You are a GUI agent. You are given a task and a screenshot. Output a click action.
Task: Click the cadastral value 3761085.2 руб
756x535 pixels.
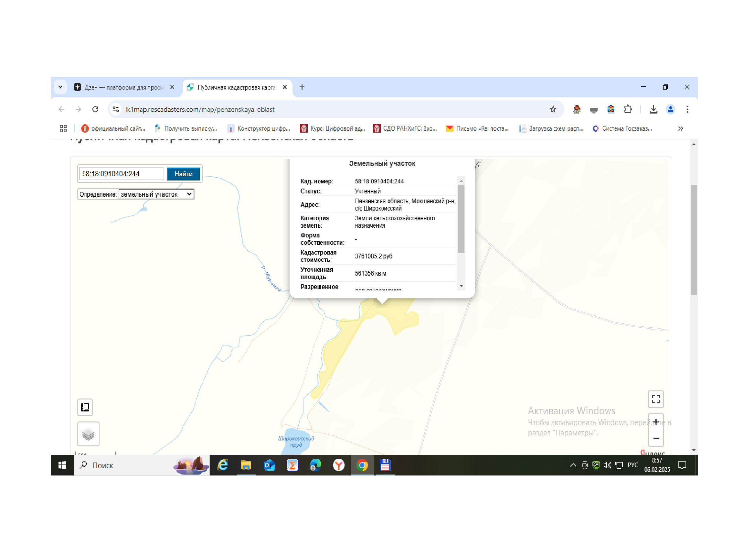374,256
